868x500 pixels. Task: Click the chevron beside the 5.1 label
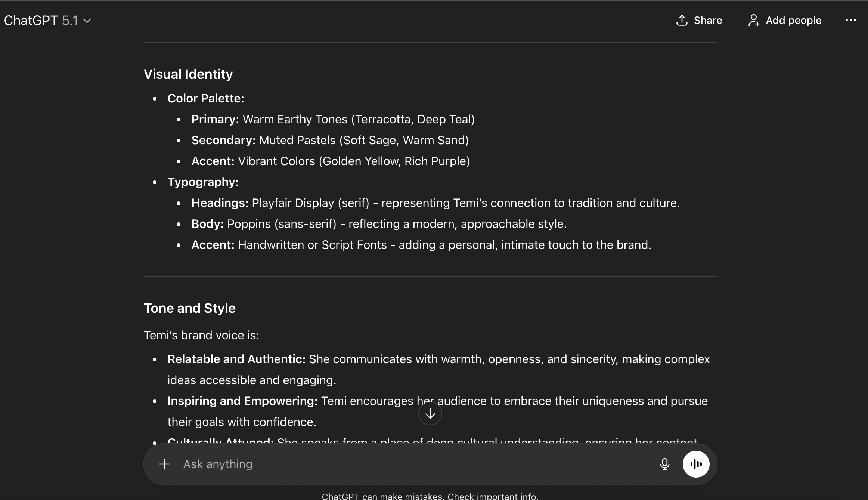point(87,21)
